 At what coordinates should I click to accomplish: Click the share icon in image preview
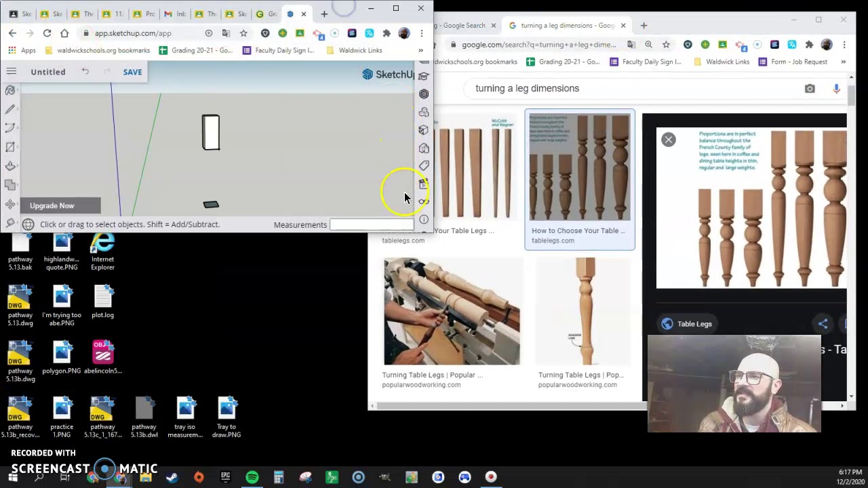pyautogui.click(x=823, y=324)
